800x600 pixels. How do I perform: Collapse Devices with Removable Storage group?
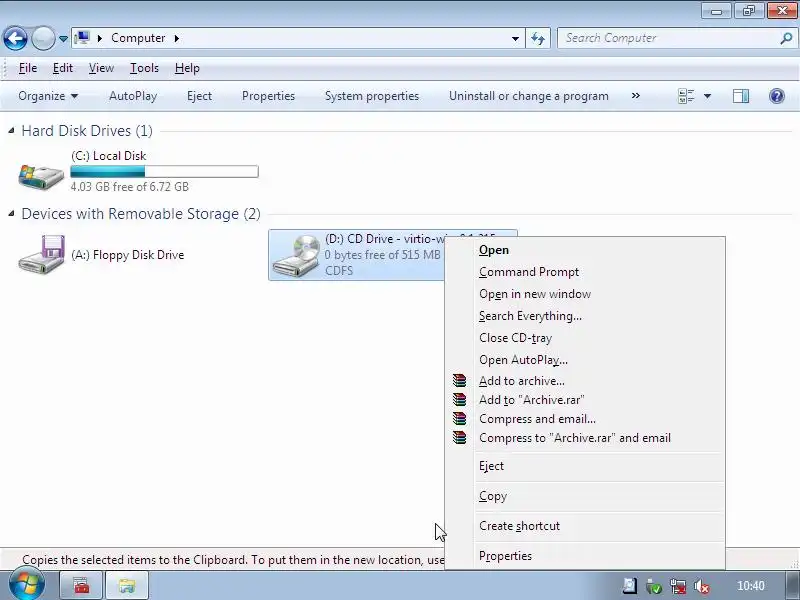(11, 214)
